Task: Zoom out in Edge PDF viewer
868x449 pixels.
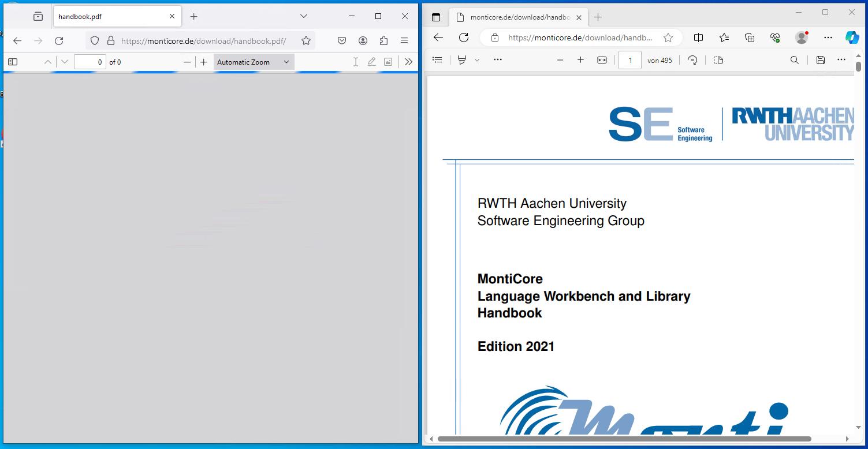Action: (560, 60)
